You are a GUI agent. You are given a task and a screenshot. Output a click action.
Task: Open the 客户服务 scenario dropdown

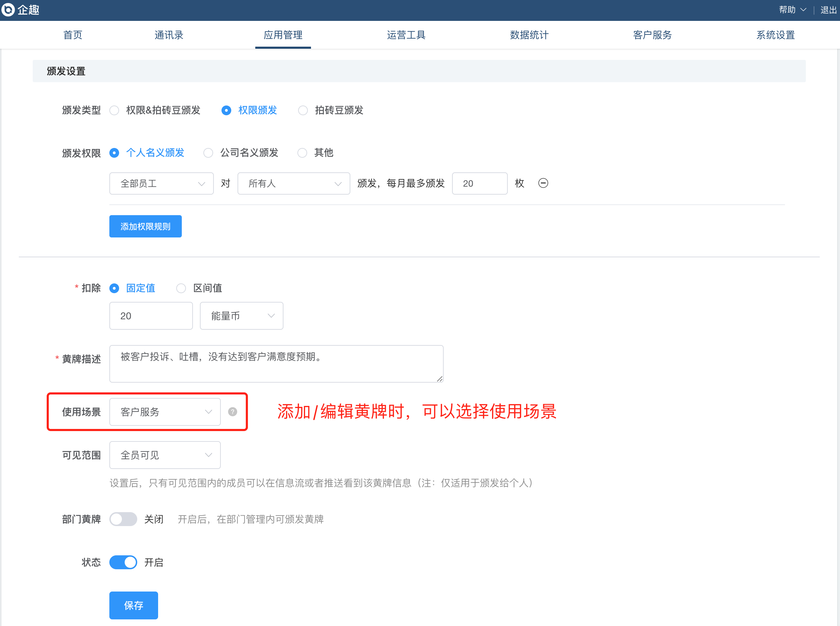tap(165, 412)
